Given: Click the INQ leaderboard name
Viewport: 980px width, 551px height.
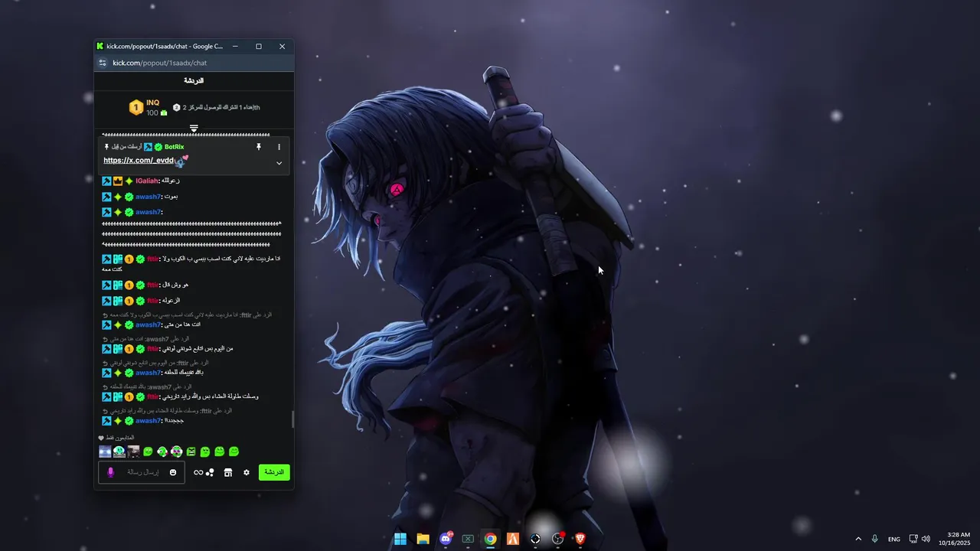Looking at the screenshot, I should point(153,103).
